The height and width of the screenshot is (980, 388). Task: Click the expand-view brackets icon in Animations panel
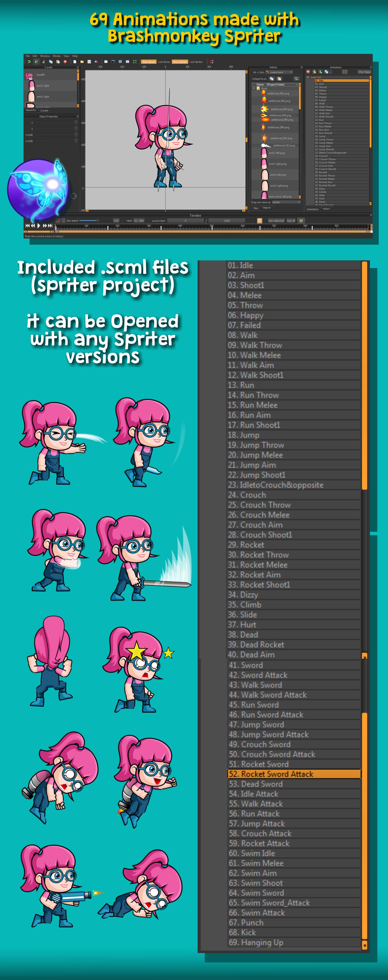(x=345, y=72)
